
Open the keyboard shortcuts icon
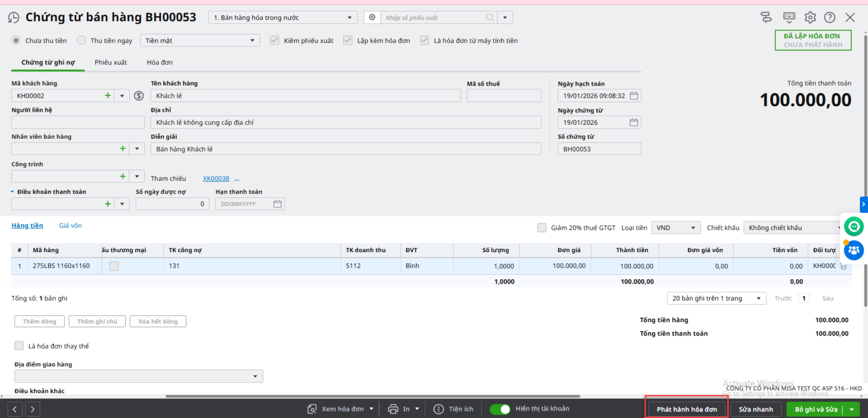click(x=789, y=17)
